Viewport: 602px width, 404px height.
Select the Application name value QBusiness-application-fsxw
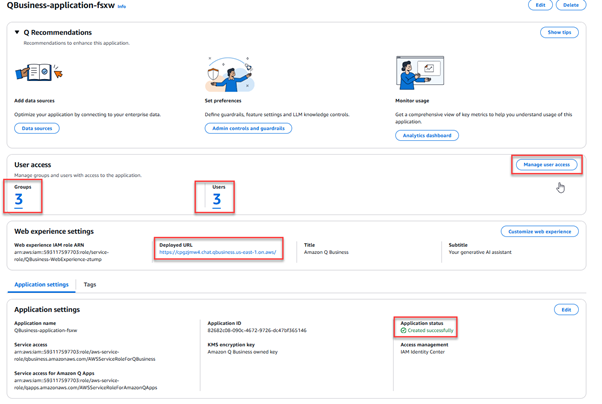(x=46, y=330)
